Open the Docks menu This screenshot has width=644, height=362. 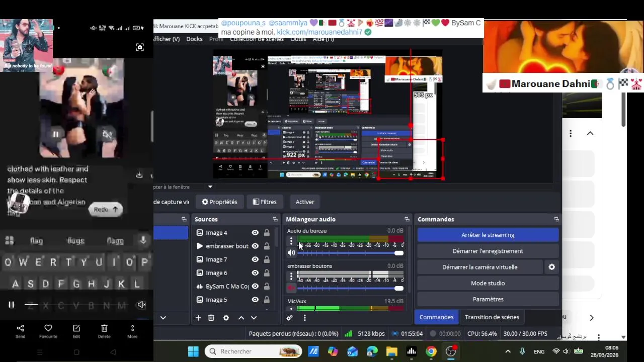[194, 39]
